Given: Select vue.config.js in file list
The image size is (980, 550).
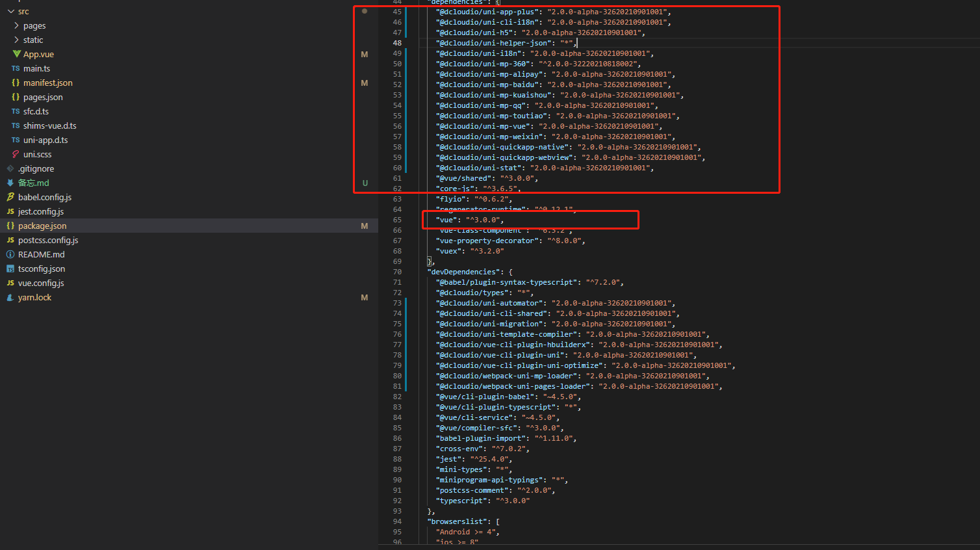Looking at the screenshot, I should [41, 283].
